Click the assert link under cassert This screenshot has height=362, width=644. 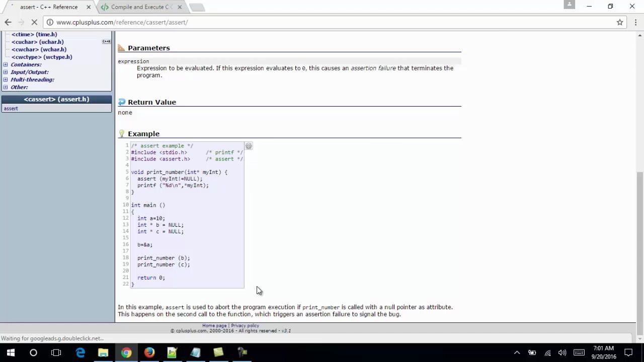11,108
